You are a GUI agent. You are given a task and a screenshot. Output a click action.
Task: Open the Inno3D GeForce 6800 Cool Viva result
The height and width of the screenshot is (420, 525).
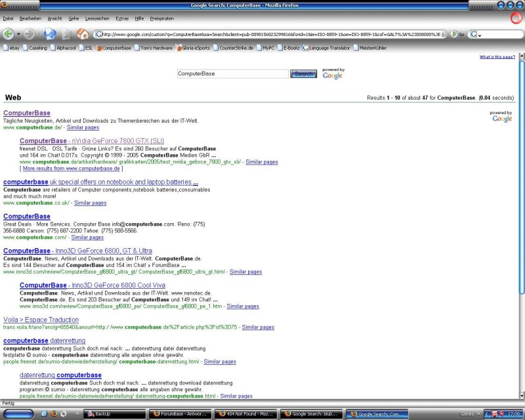tap(93, 285)
